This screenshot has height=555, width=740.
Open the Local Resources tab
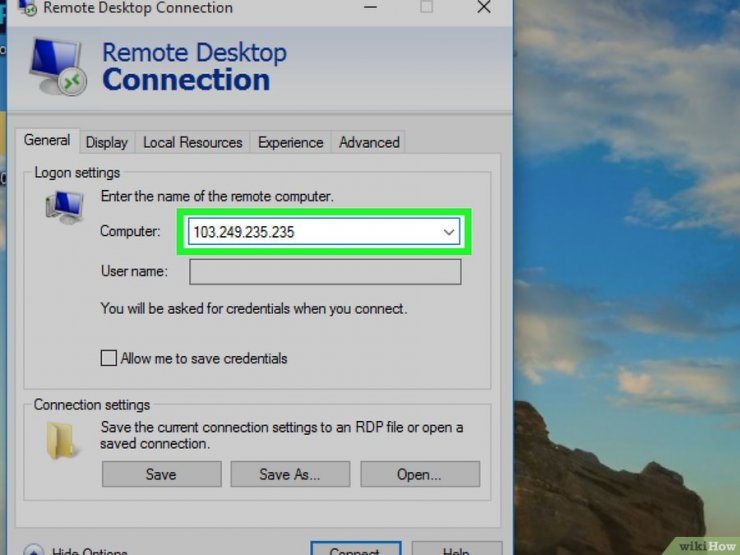pos(192,142)
